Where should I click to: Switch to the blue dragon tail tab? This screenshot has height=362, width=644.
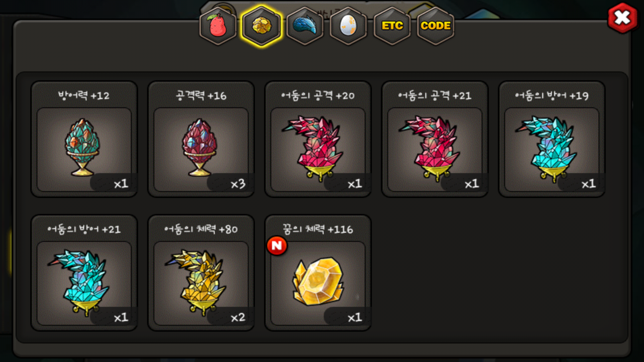pos(305,26)
